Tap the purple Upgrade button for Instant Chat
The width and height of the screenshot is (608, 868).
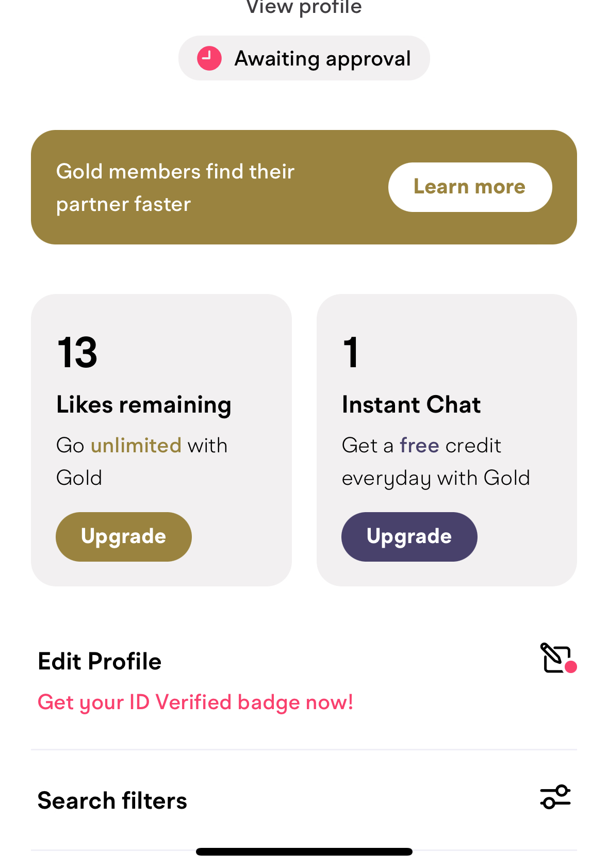click(409, 536)
